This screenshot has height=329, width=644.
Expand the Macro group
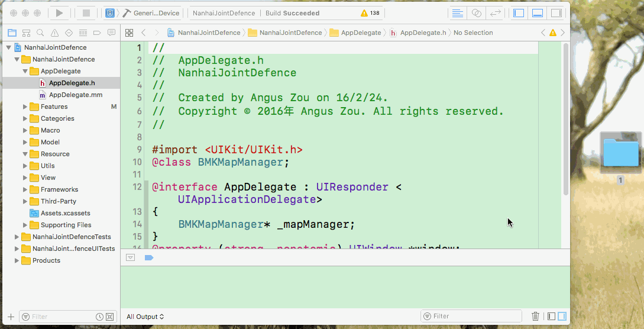coord(25,130)
